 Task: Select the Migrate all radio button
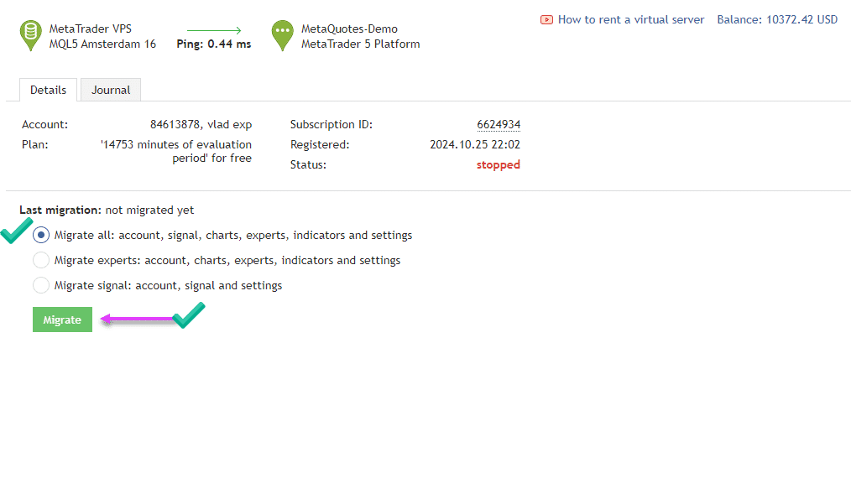click(41, 235)
